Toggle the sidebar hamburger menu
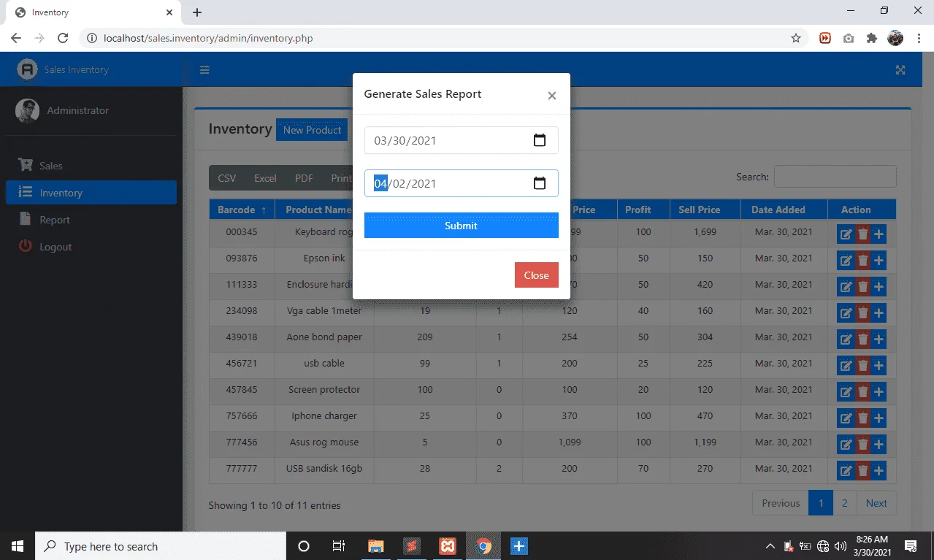Viewport: 934px width, 560px height. (x=205, y=70)
